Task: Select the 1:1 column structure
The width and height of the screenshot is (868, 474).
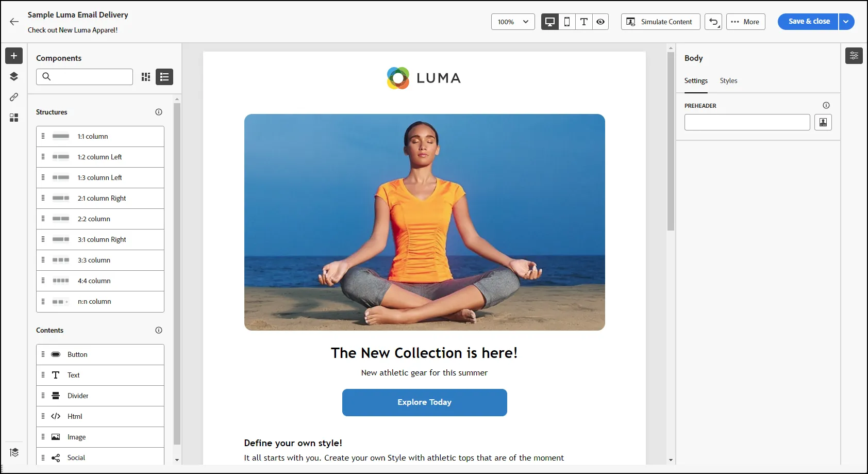Action: tap(100, 137)
